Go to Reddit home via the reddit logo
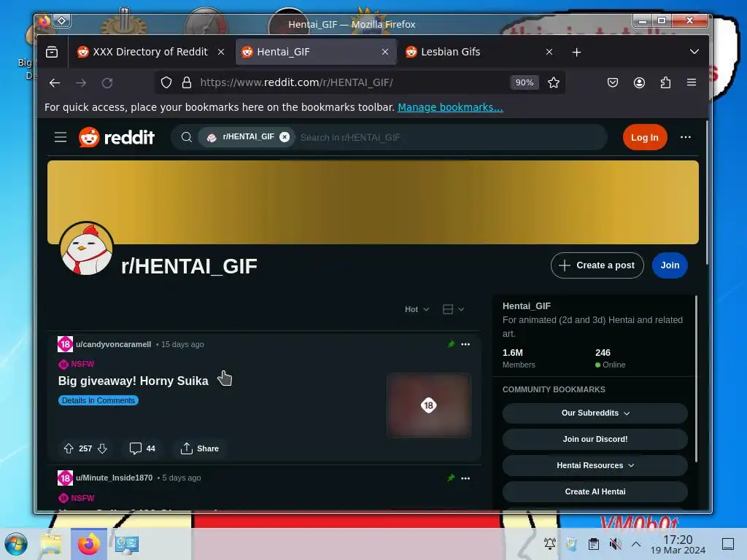Screen dimensions: 747x560 click(117, 138)
